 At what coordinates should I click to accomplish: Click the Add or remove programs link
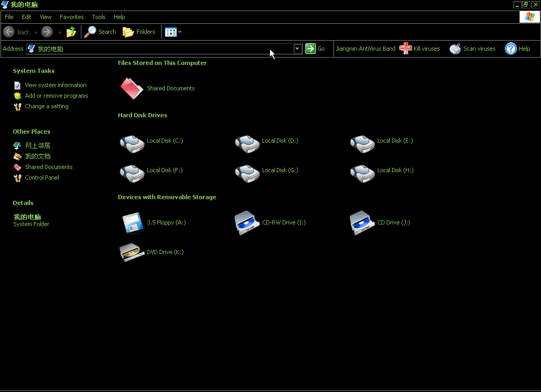click(x=56, y=96)
